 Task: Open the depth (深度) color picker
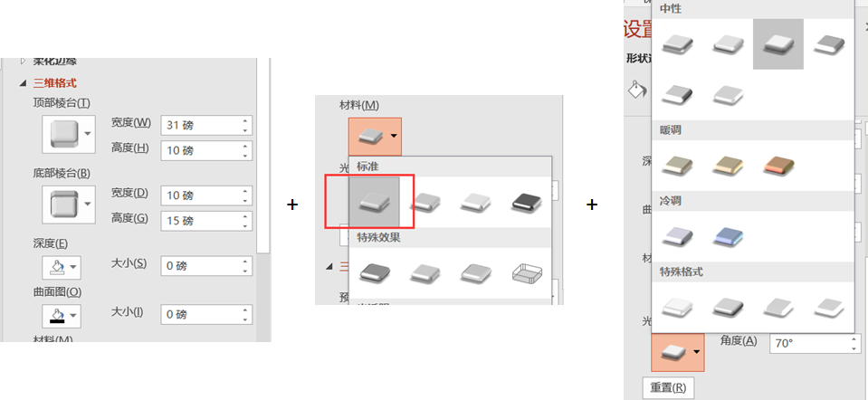tap(62, 269)
